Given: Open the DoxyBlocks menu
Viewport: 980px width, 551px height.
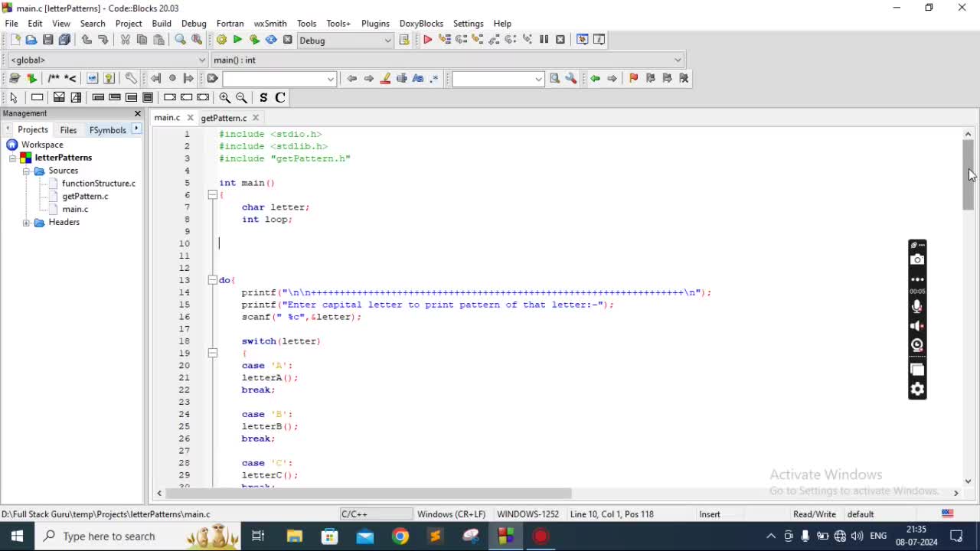Looking at the screenshot, I should [421, 23].
